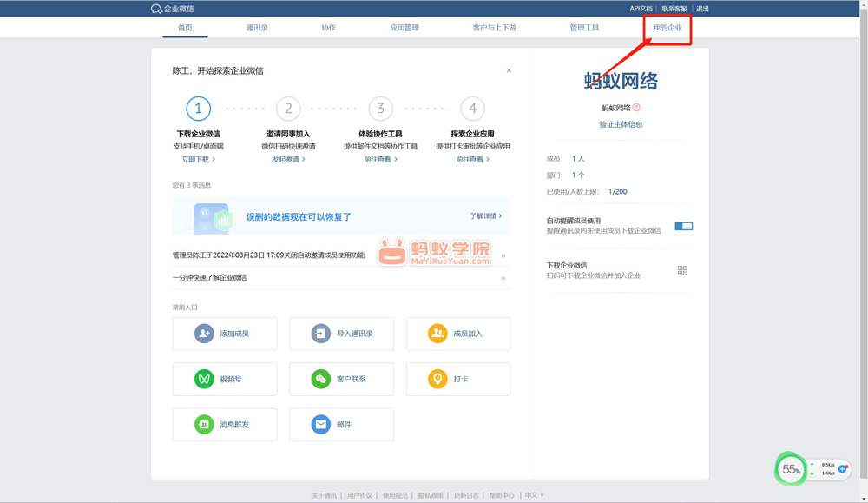Switch to the 通讯录 tab
This screenshot has height=503, width=868.
tap(257, 28)
